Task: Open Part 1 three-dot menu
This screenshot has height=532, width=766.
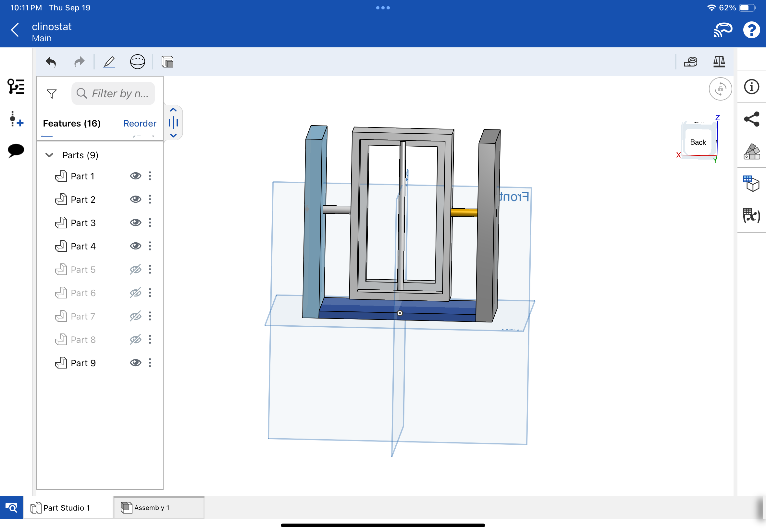Action: (150, 176)
